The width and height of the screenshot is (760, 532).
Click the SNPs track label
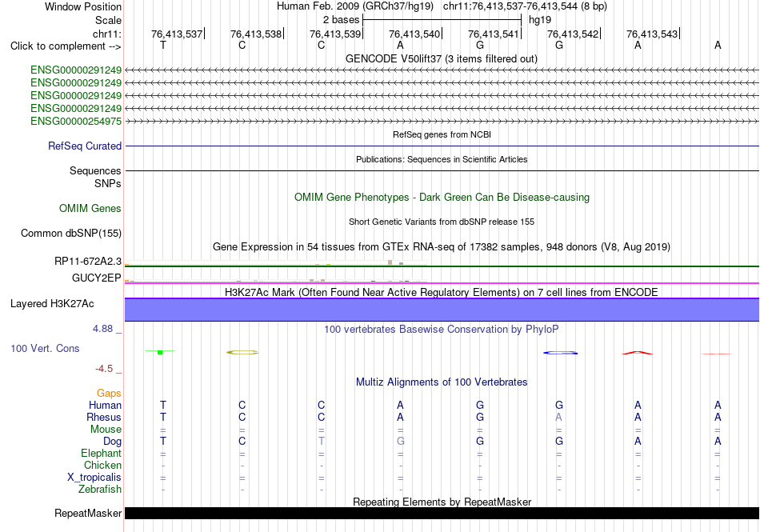108,184
